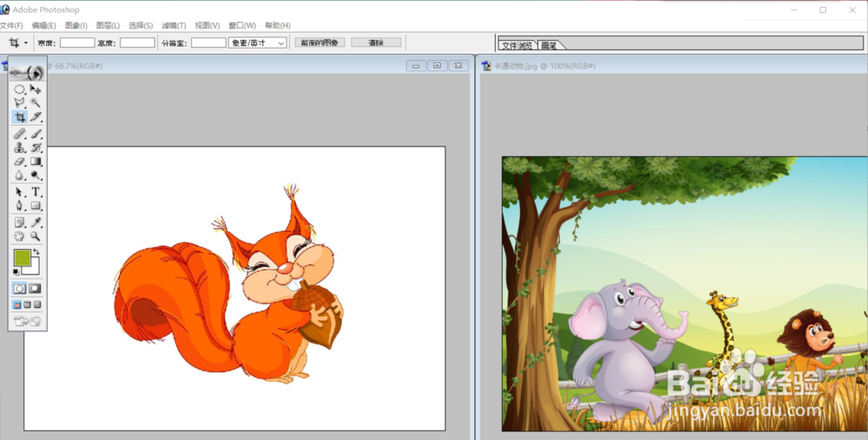
Task: Open the 视图(V) menu
Action: 207,25
